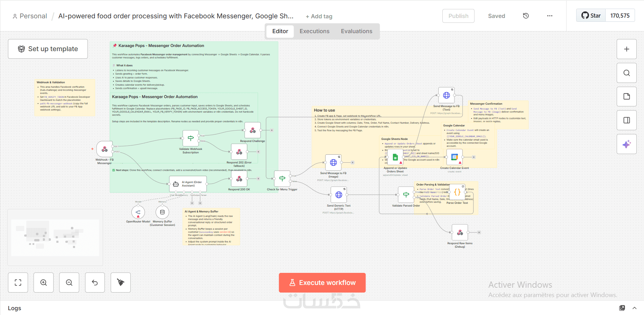Select the Validate Parsed Order node
This screenshot has height=315, width=644.
pos(406,195)
